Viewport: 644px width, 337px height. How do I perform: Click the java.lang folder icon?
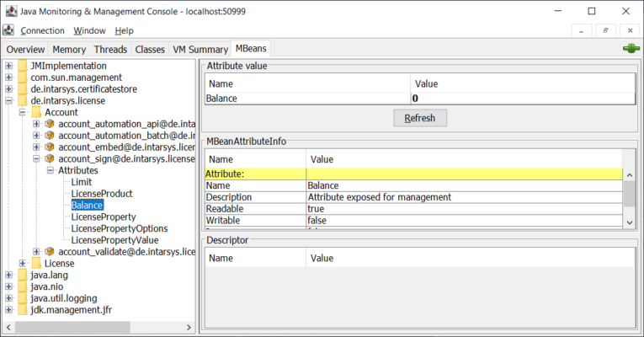[22, 275]
